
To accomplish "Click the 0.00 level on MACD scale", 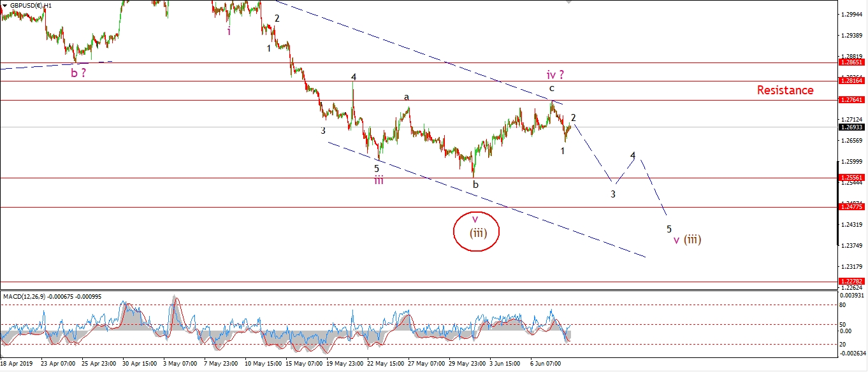I will pyautogui.click(x=847, y=331).
